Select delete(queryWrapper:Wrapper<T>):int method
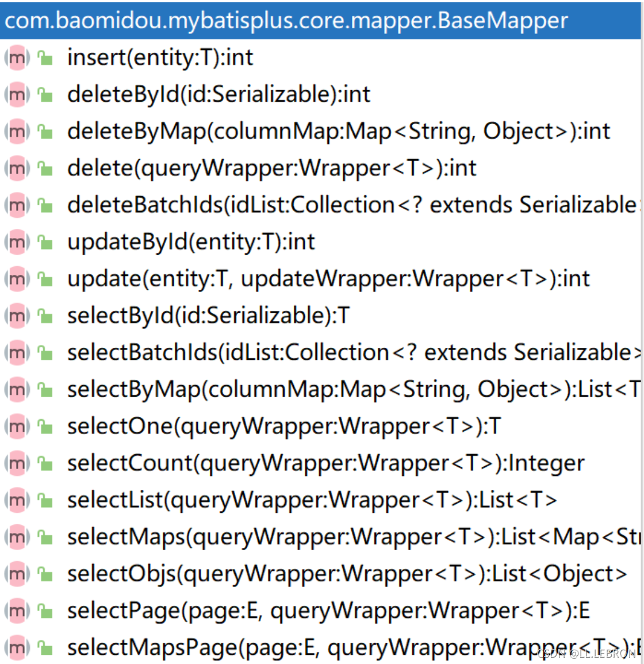The width and height of the screenshot is (644, 664). pyautogui.click(x=271, y=168)
